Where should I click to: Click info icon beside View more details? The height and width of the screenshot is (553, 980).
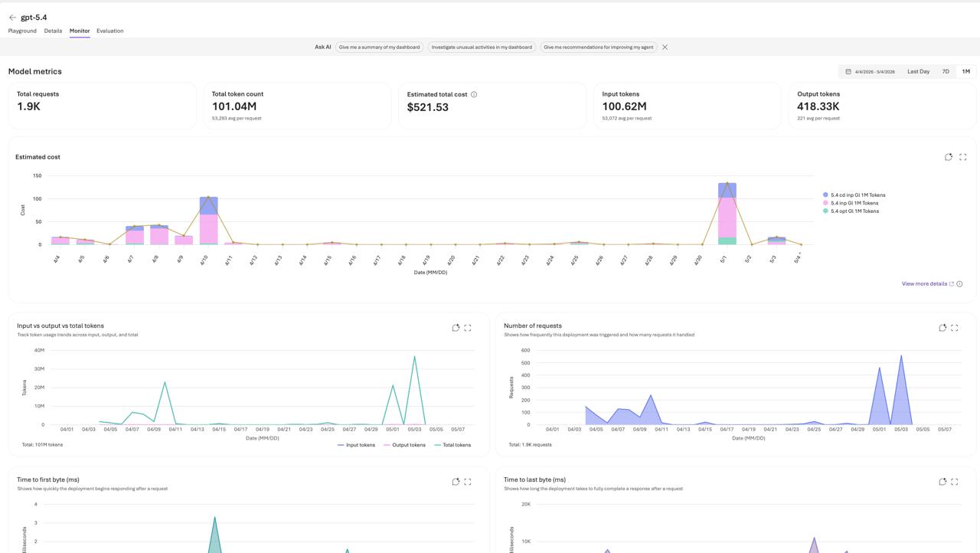(x=959, y=284)
